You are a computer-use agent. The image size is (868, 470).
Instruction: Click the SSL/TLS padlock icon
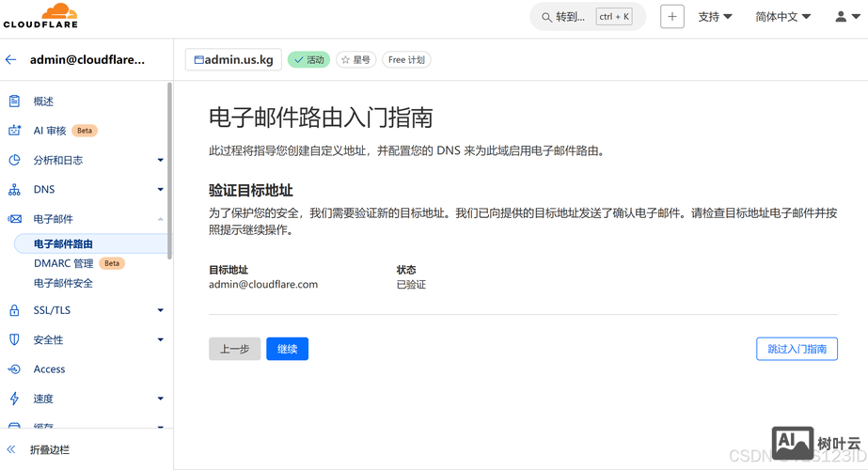pyautogui.click(x=14, y=310)
